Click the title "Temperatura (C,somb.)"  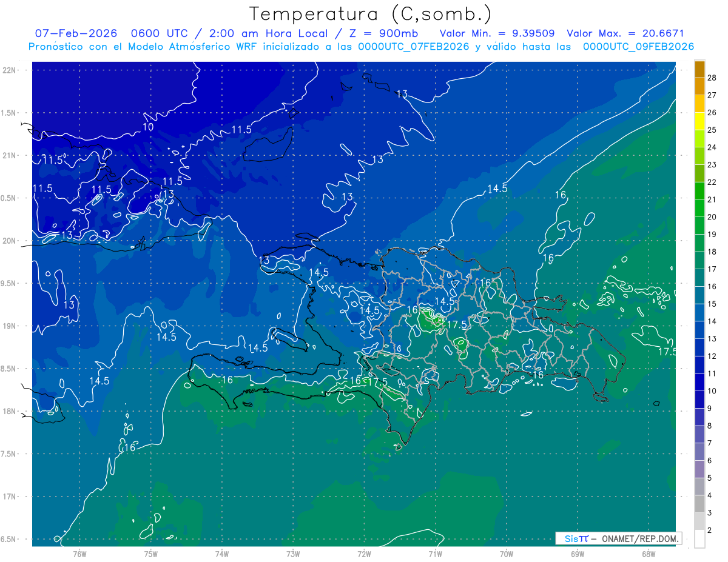[371, 14]
